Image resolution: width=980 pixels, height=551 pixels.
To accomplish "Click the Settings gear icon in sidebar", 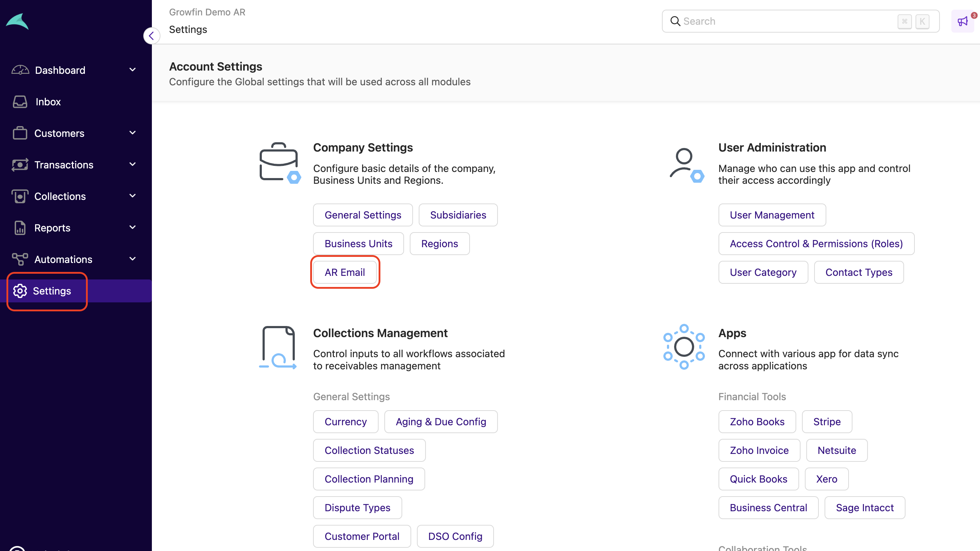I will click(20, 291).
